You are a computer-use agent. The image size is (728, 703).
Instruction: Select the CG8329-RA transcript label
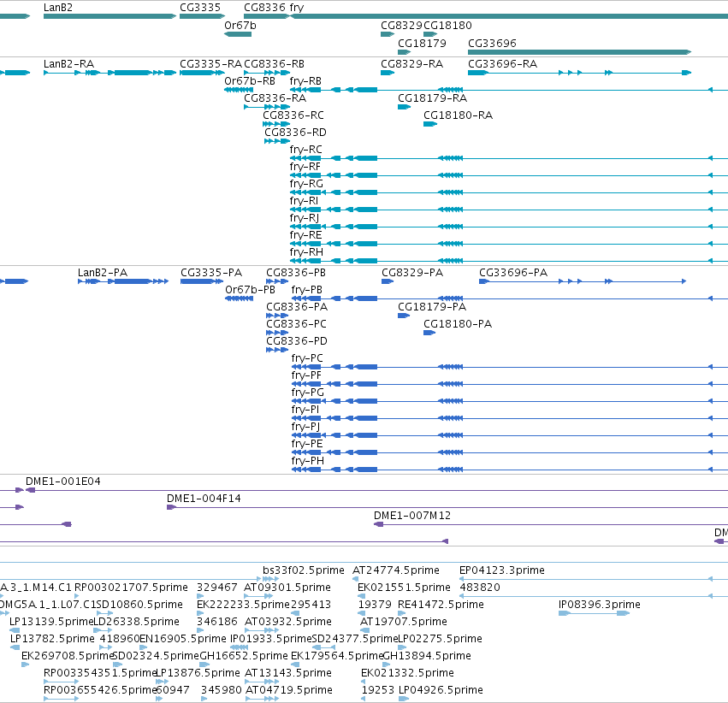411,63
